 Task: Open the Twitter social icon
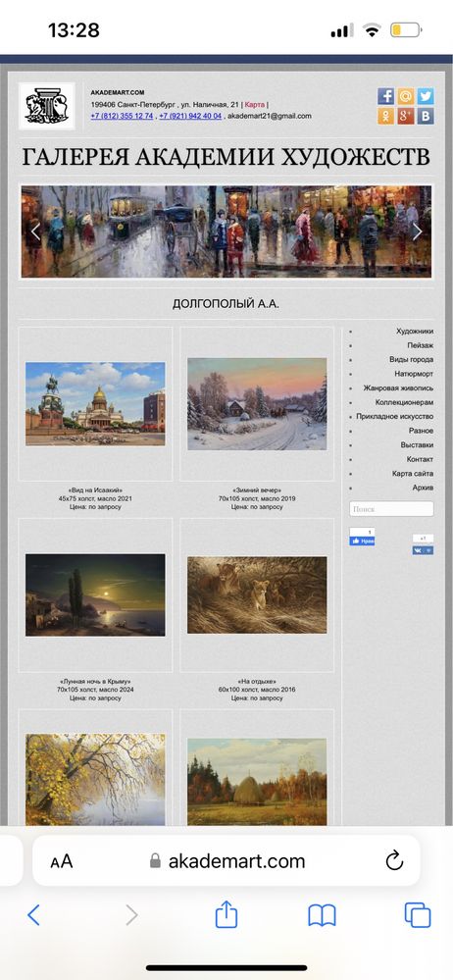(x=426, y=96)
